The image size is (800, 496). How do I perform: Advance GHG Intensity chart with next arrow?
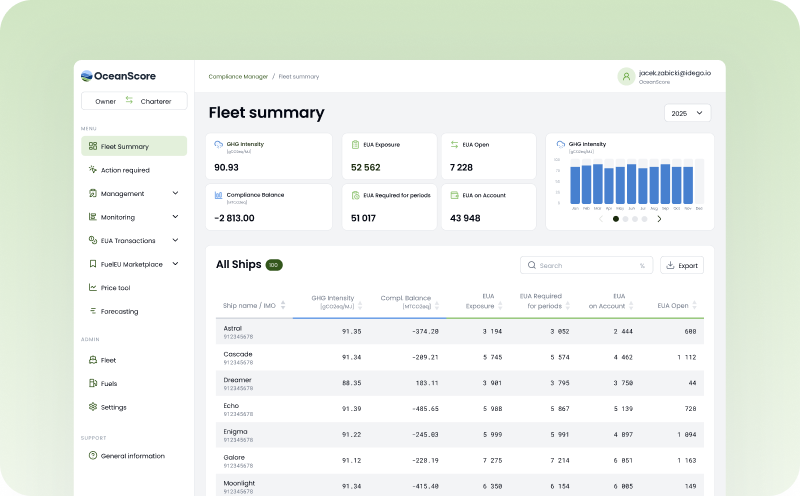[x=659, y=218]
